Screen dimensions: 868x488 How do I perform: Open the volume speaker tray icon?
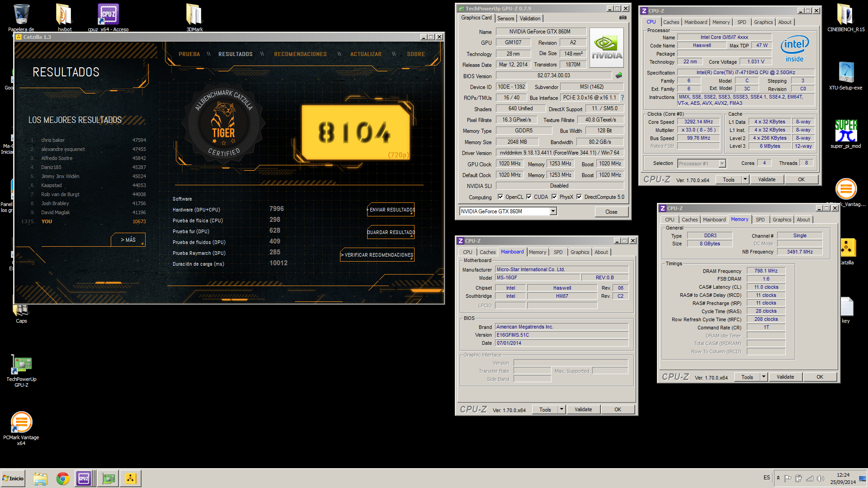coord(821,479)
